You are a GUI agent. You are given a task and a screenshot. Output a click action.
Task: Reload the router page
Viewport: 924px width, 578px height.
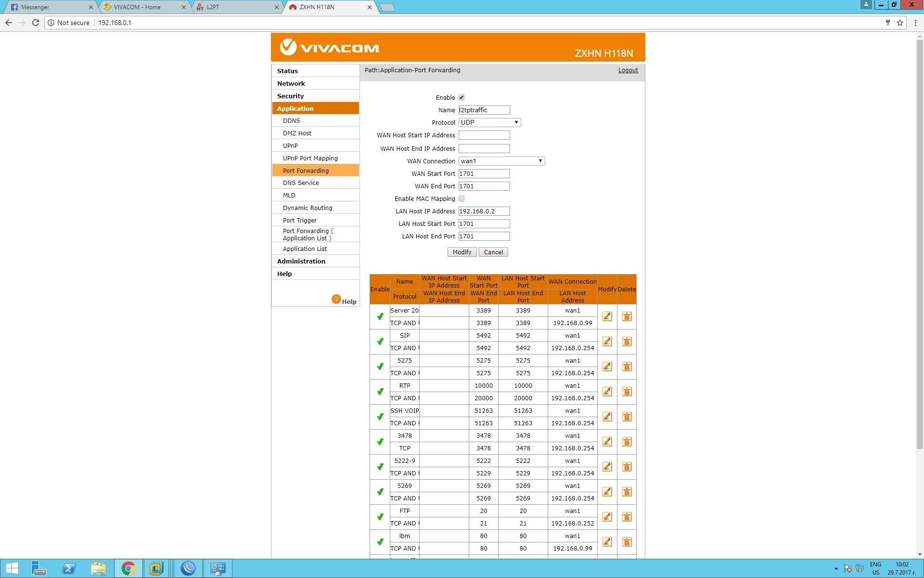click(36, 23)
